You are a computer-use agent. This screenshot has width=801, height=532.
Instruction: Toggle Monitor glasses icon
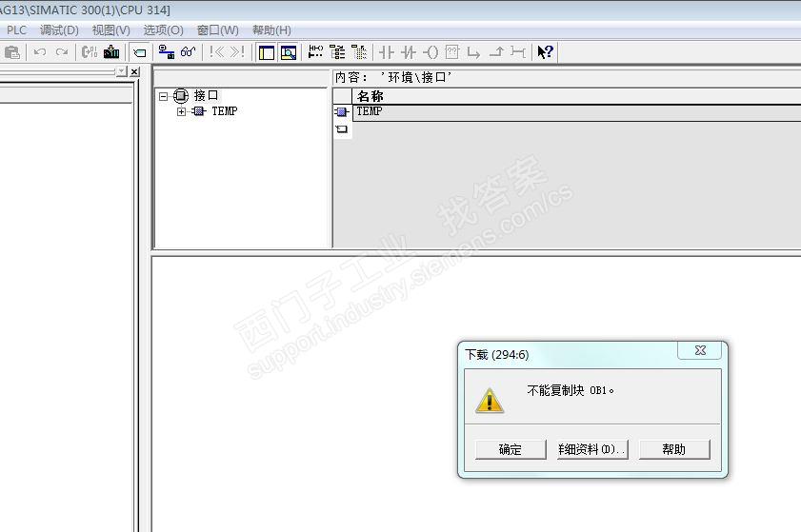188,52
